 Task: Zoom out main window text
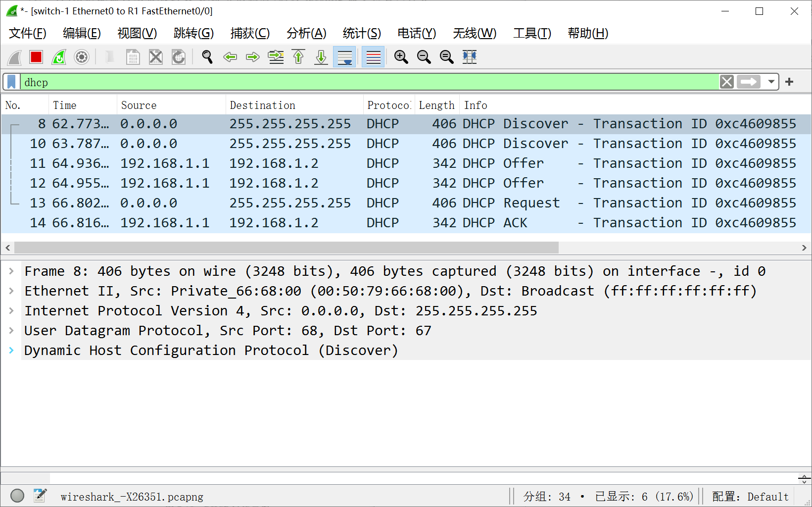pyautogui.click(x=424, y=57)
